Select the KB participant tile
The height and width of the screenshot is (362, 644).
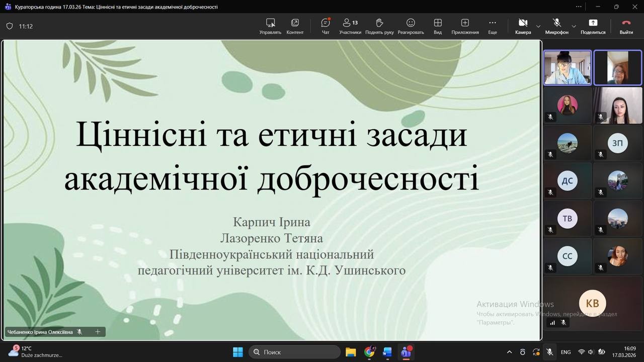pyautogui.click(x=592, y=303)
